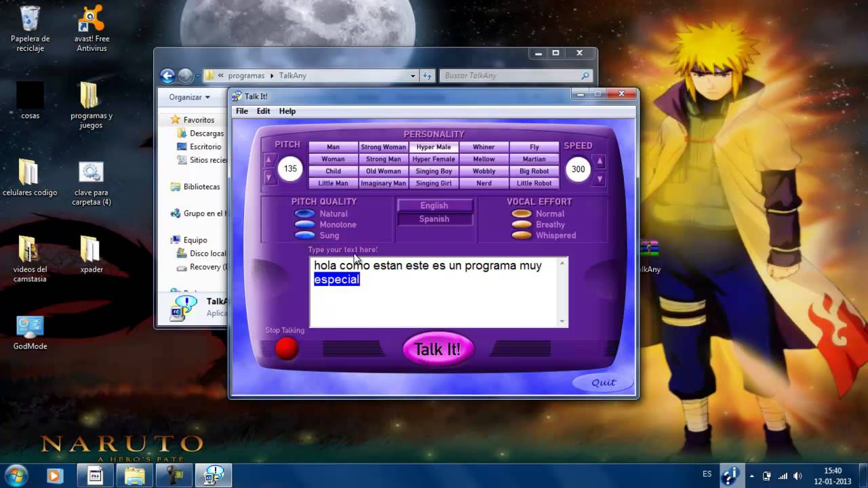Choose Man personality
This screenshot has width=868, height=488.
pyautogui.click(x=333, y=147)
